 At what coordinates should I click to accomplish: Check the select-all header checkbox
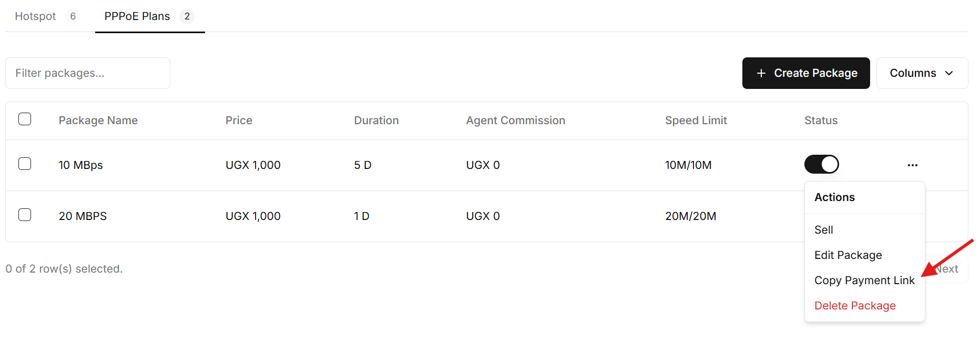point(25,119)
